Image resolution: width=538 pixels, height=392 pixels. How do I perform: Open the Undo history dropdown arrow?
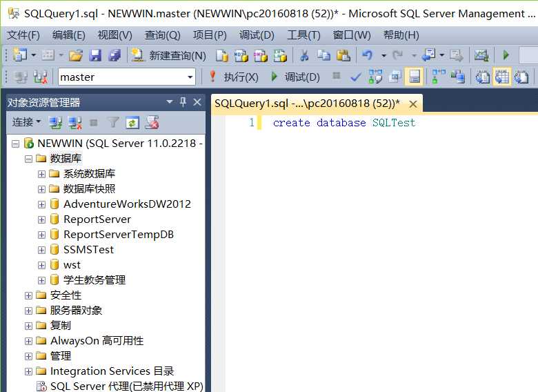(383, 55)
